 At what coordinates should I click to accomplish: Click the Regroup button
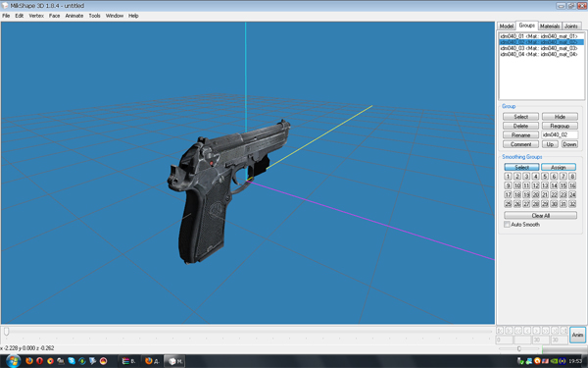click(x=560, y=126)
